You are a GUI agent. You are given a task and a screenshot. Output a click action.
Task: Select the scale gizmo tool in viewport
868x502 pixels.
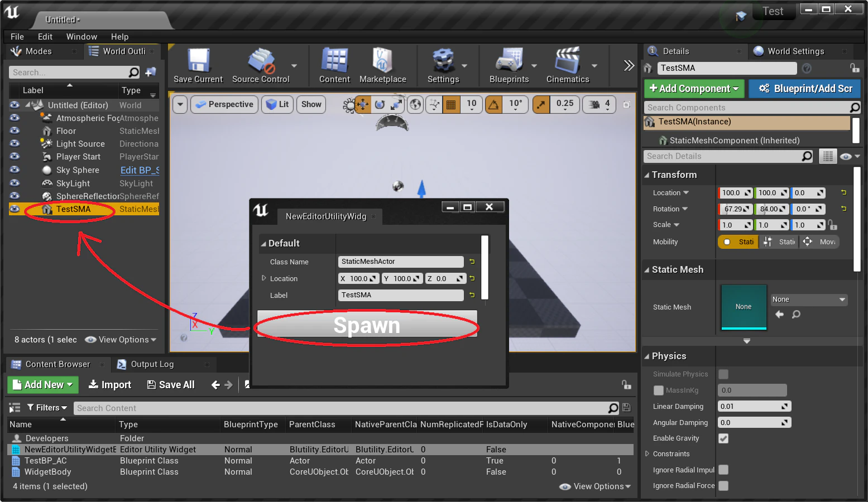(x=397, y=104)
